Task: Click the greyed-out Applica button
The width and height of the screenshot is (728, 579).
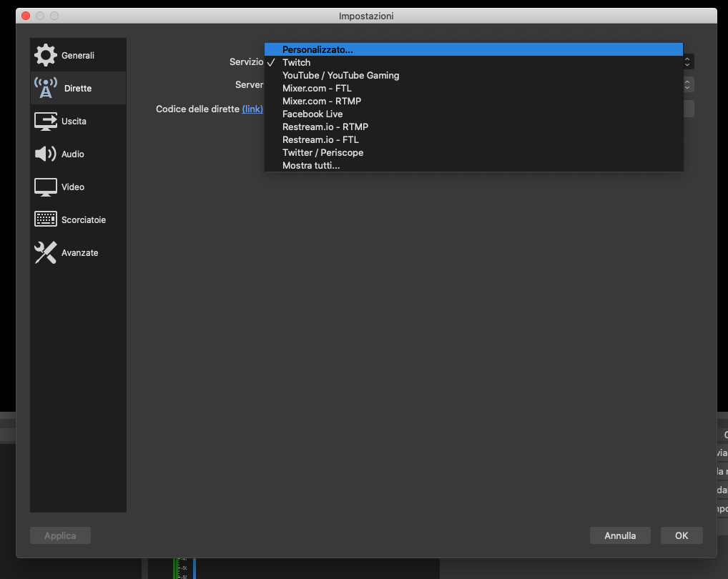Action: (x=60, y=535)
